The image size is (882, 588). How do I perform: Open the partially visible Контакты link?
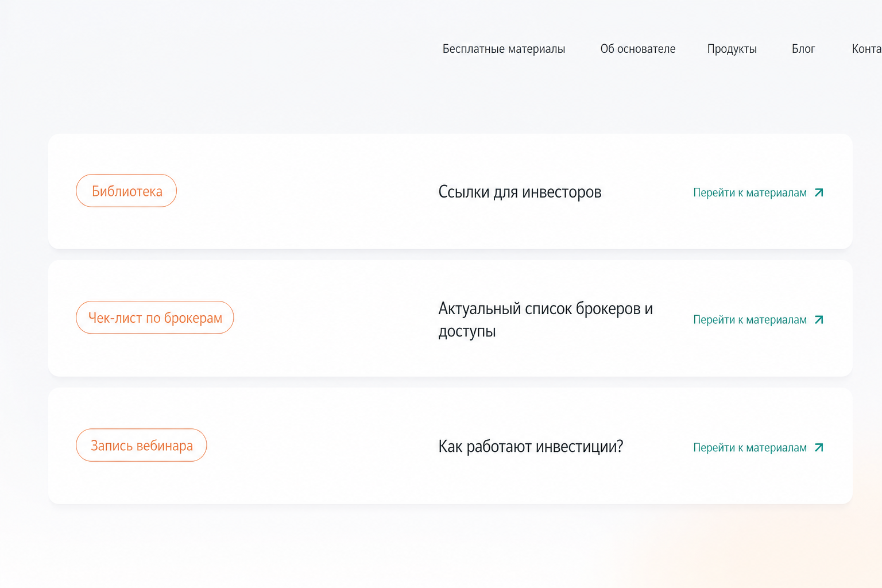click(866, 49)
